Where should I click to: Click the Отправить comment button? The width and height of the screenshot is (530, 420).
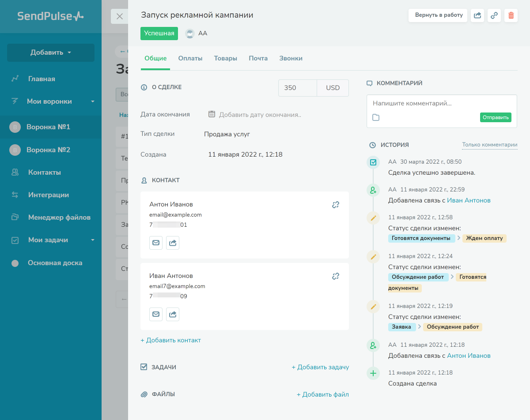[x=496, y=117]
